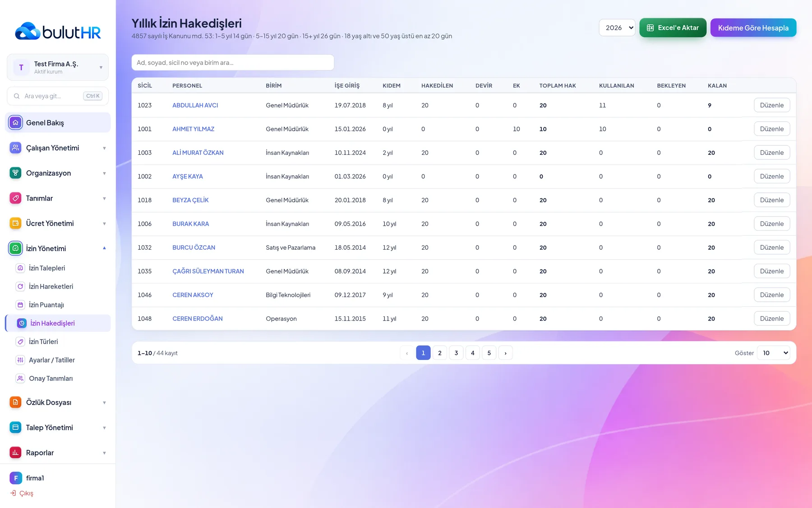Go to page 3 of results
This screenshot has width=812, height=508.
tap(456, 353)
